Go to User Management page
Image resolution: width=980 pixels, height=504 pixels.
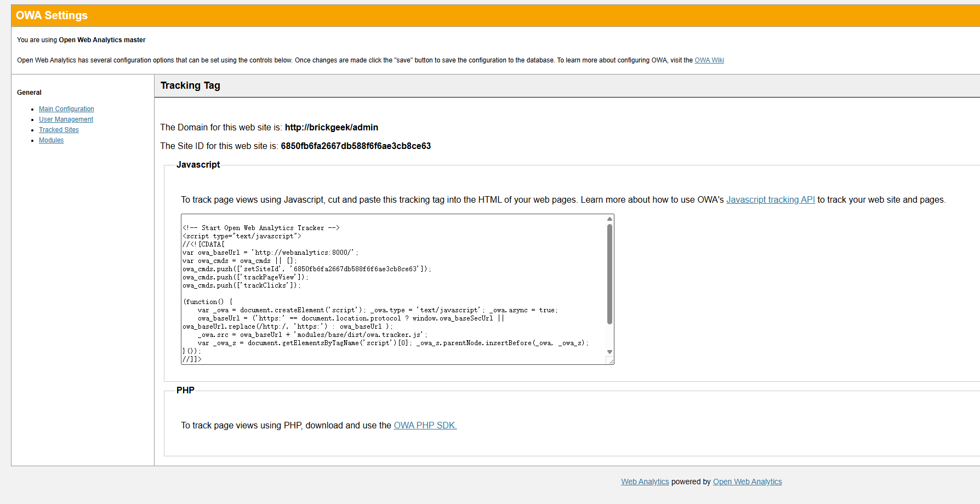click(66, 119)
